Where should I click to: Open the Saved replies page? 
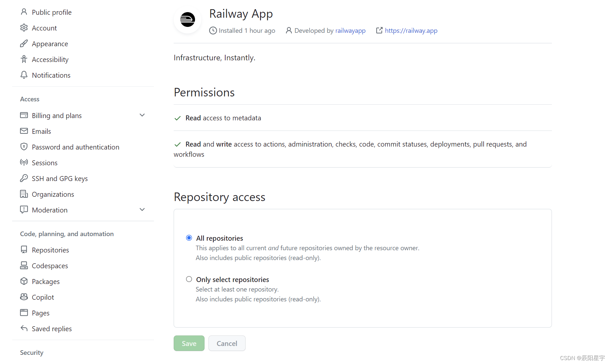click(x=52, y=329)
